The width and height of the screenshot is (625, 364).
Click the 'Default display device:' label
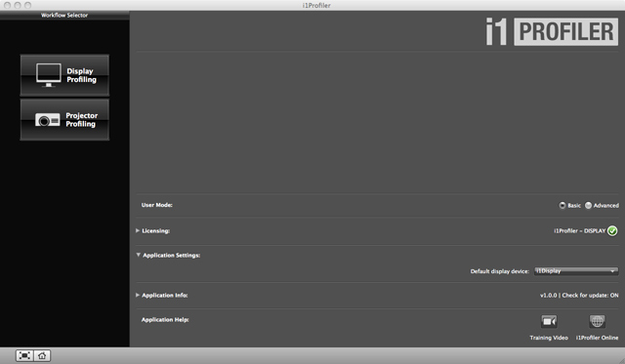tap(500, 271)
